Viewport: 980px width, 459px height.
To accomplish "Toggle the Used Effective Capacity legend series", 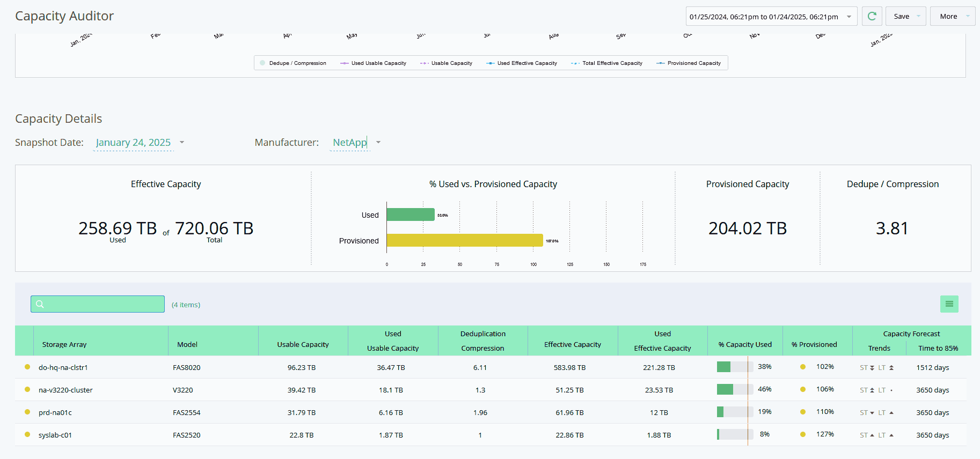I will click(522, 63).
